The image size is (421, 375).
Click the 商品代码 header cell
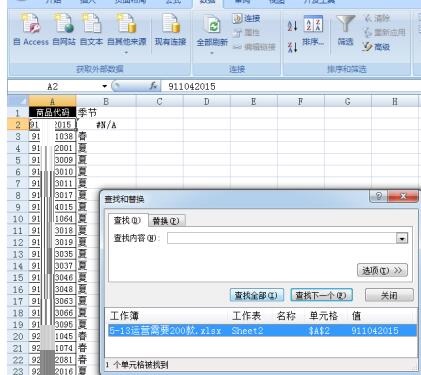[x=52, y=113]
